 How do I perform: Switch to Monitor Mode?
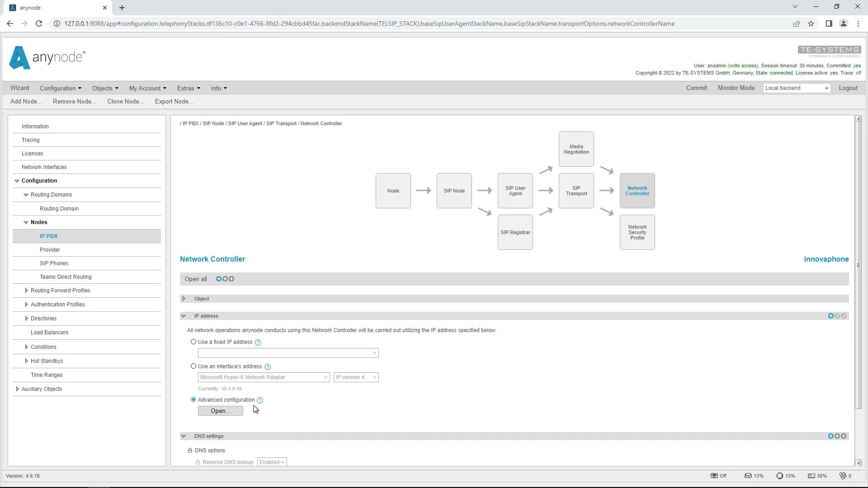pos(736,88)
